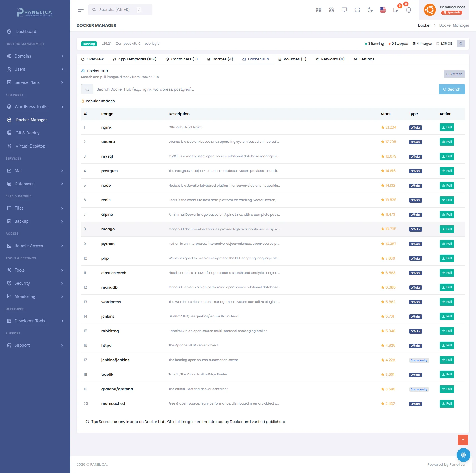Switch to the Containers (3) tab

[182, 59]
